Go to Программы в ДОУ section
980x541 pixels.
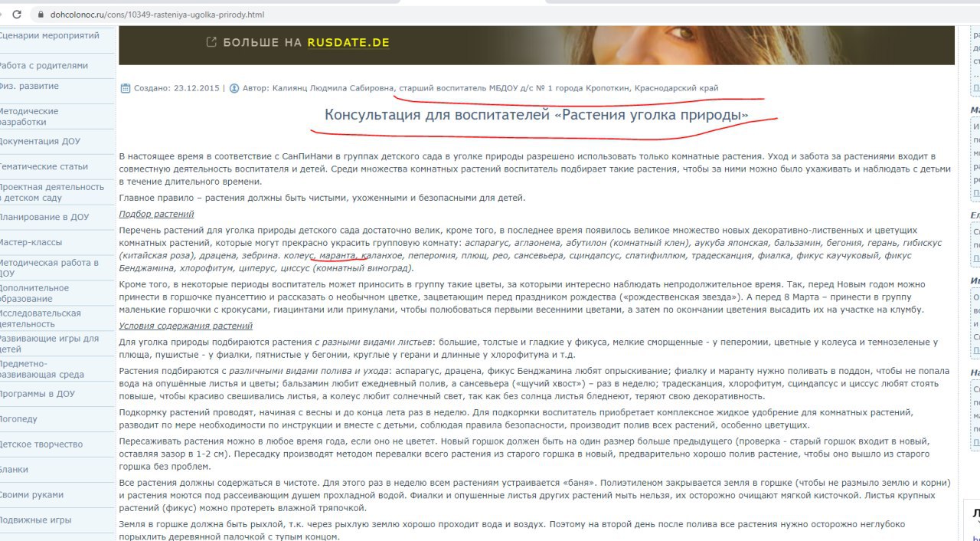point(38,395)
